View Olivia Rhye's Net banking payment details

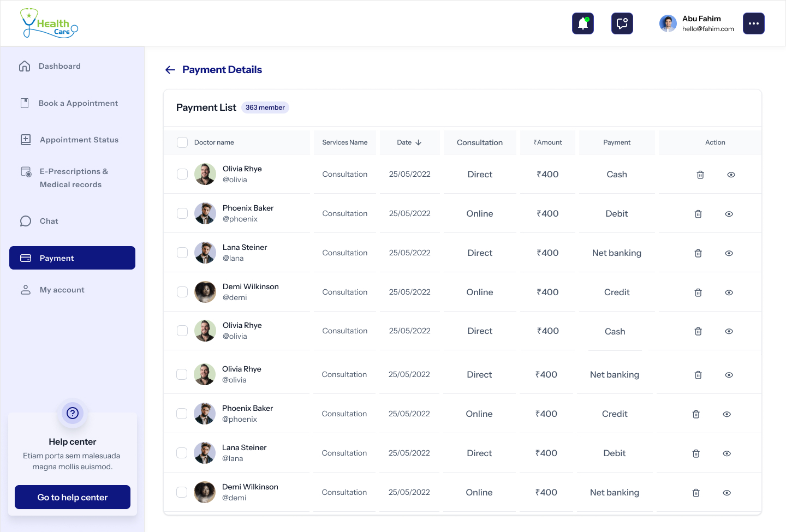click(729, 375)
